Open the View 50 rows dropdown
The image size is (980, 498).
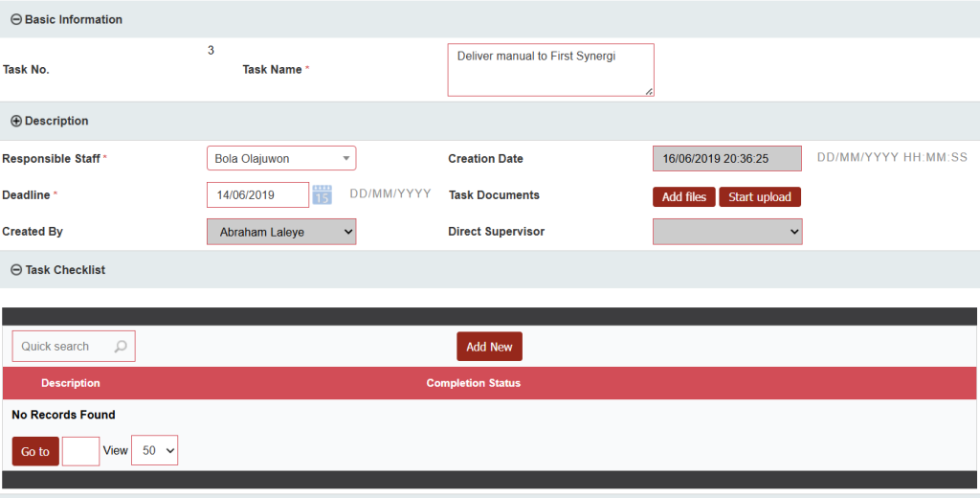click(154, 451)
